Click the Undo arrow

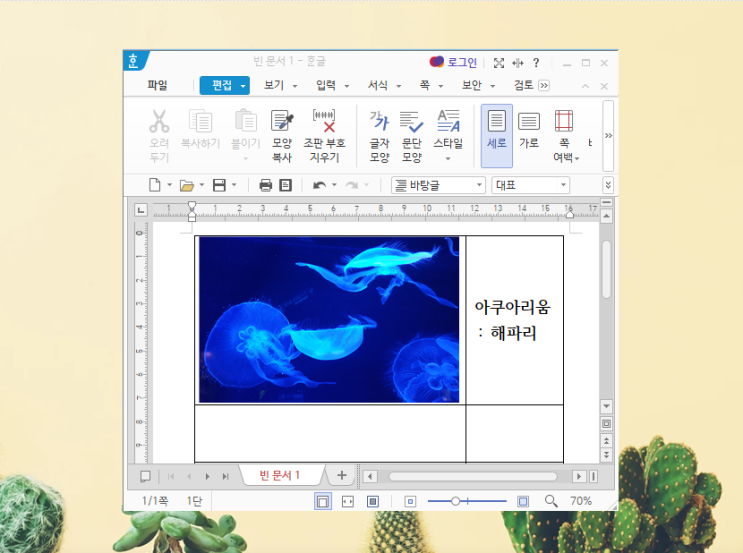coord(319,185)
